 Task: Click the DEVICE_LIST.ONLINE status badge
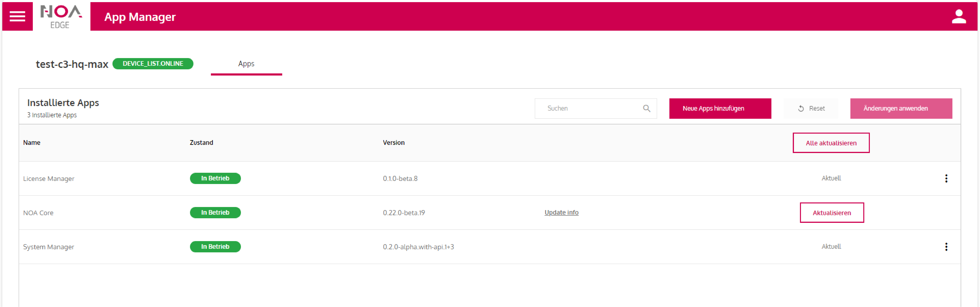tap(153, 63)
